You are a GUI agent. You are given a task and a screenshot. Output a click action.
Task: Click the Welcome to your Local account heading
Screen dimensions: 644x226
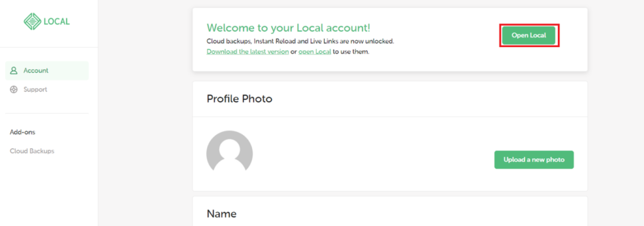point(288,28)
